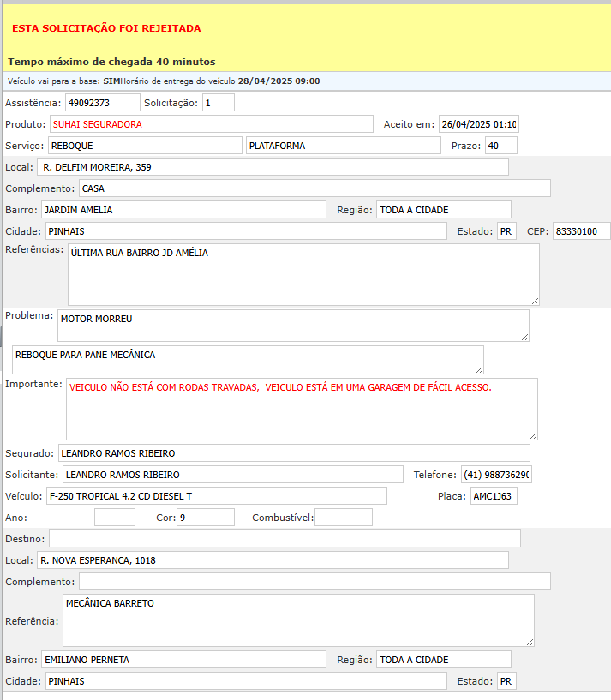Click the Segurado name field
Screen dimensions: 611x700
click(x=293, y=453)
